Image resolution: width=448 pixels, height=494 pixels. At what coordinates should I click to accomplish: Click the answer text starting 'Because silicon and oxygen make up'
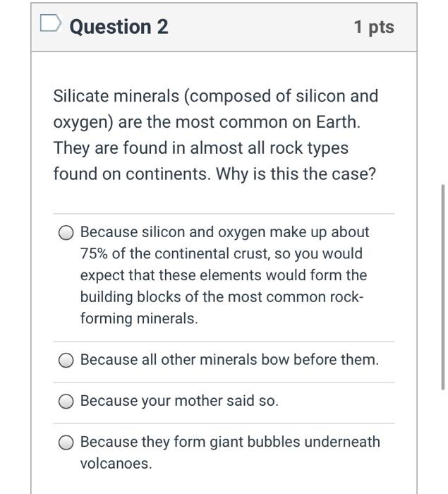pos(224,275)
